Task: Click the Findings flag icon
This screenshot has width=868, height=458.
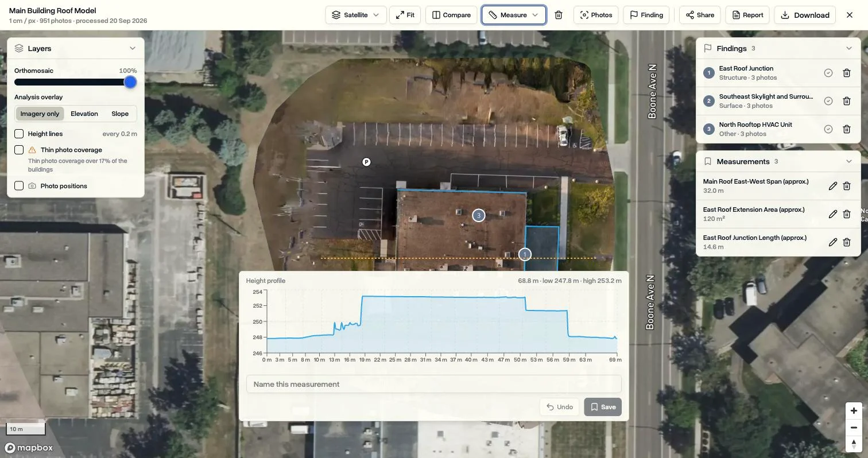Action: pos(707,48)
